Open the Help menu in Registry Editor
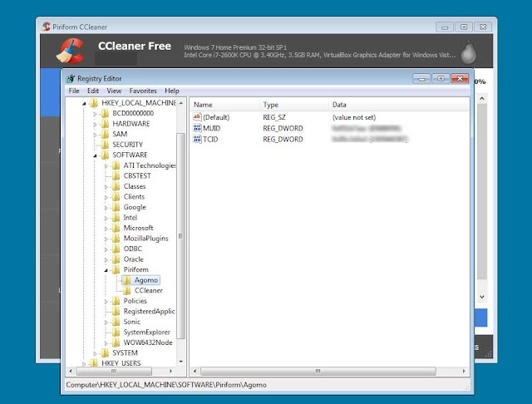Image resolution: width=532 pixels, height=404 pixels. tap(172, 91)
